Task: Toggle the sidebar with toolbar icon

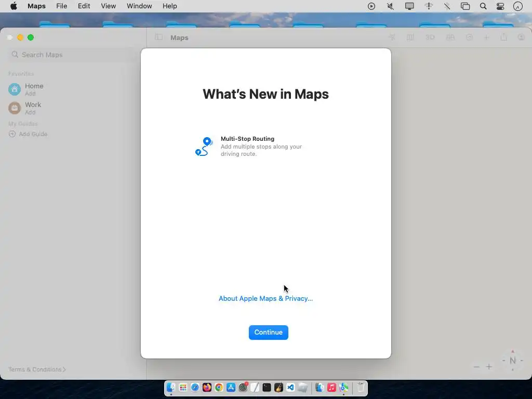Action: (x=158, y=37)
